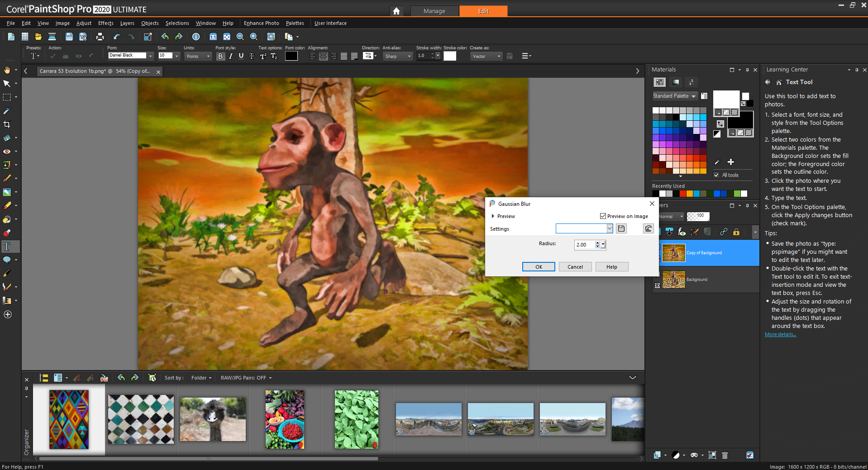Click the black Font color swatch
Screen dimensions: 868x470
point(291,56)
